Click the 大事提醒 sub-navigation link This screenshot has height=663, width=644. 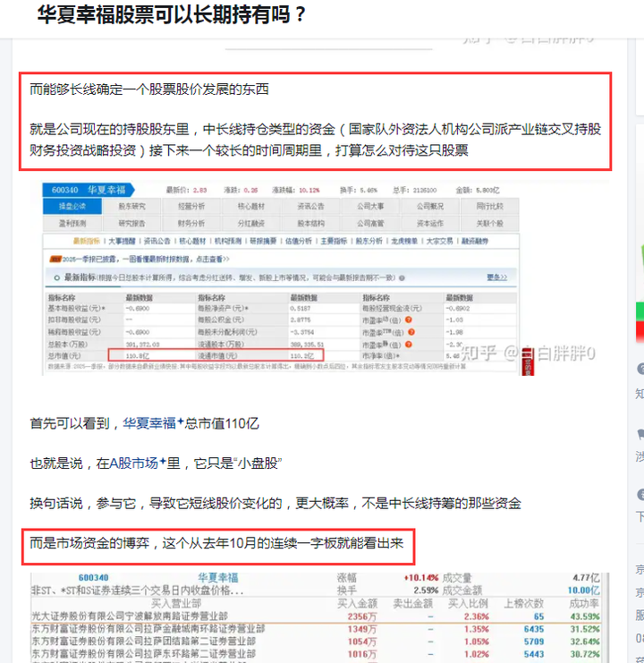click(x=122, y=241)
